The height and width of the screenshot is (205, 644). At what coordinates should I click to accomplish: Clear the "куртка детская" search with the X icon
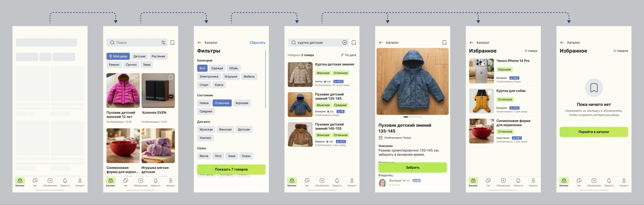point(345,42)
